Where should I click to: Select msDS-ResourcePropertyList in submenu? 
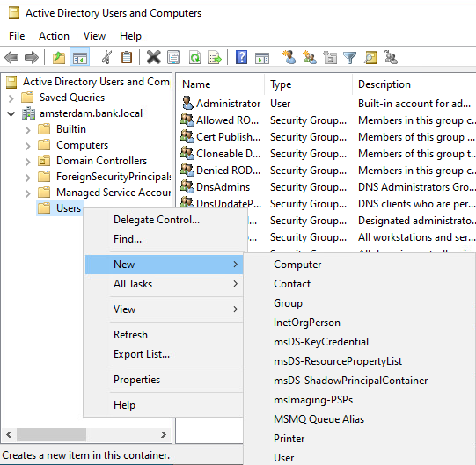pyautogui.click(x=360, y=361)
